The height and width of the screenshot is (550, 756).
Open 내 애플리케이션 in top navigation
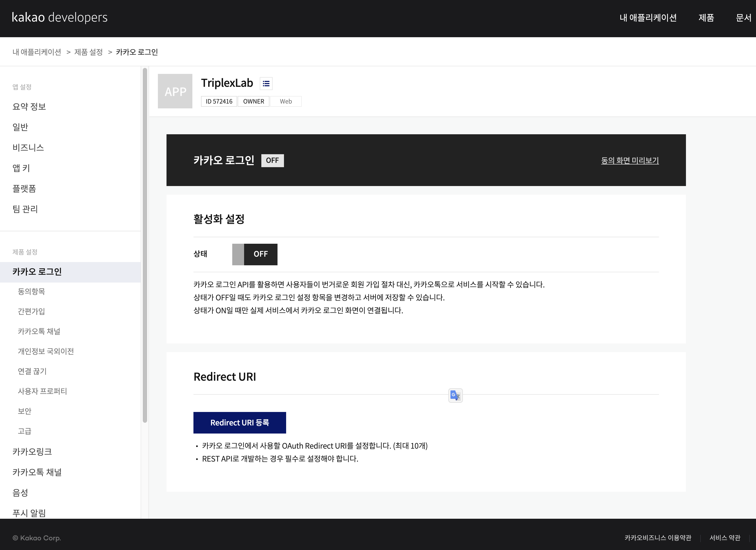[x=648, y=18]
